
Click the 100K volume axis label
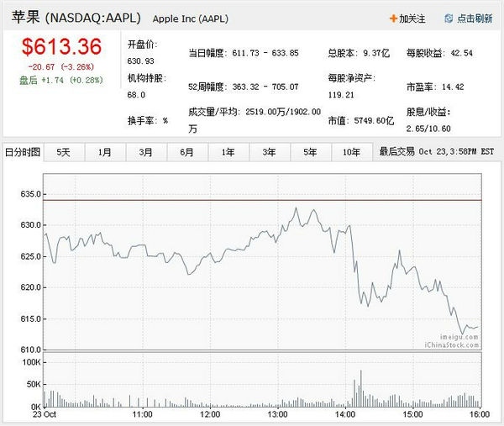pos(32,362)
